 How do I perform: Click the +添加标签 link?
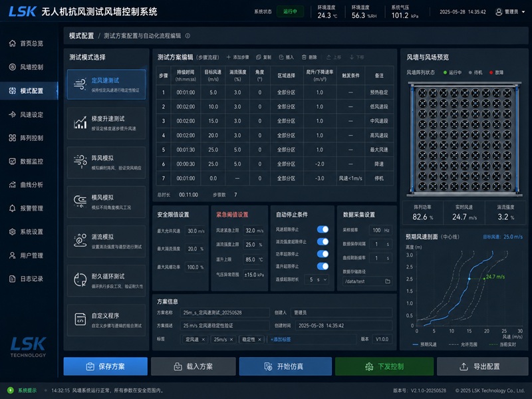point(281,339)
